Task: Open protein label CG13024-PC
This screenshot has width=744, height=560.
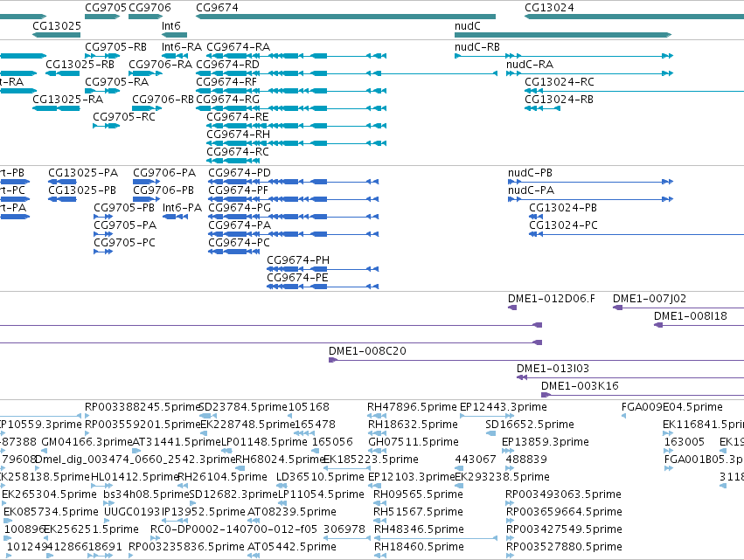Action: [x=563, y=225]
